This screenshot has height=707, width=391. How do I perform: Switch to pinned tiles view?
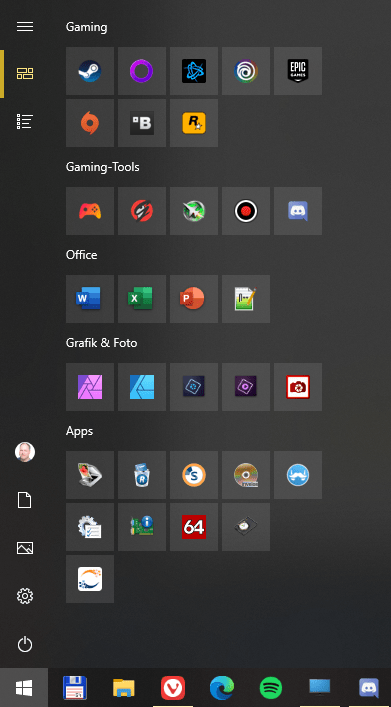(x=25, y=73)
